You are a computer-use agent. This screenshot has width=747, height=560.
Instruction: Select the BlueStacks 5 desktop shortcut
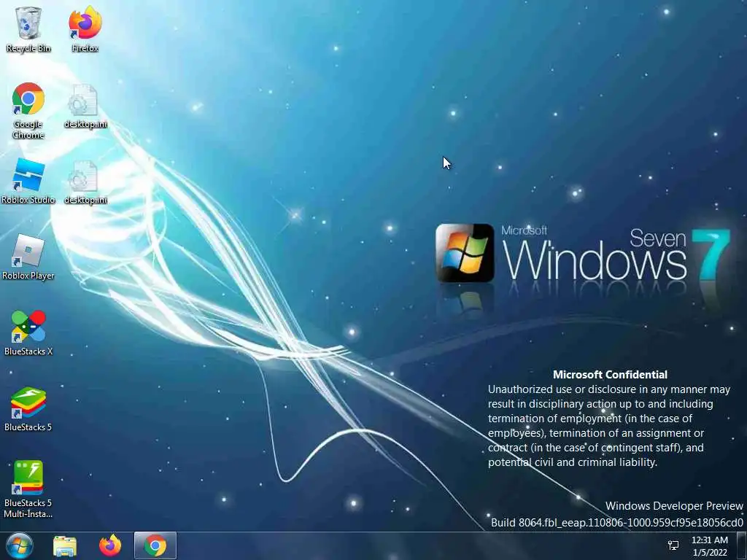[x=28, y=408]
